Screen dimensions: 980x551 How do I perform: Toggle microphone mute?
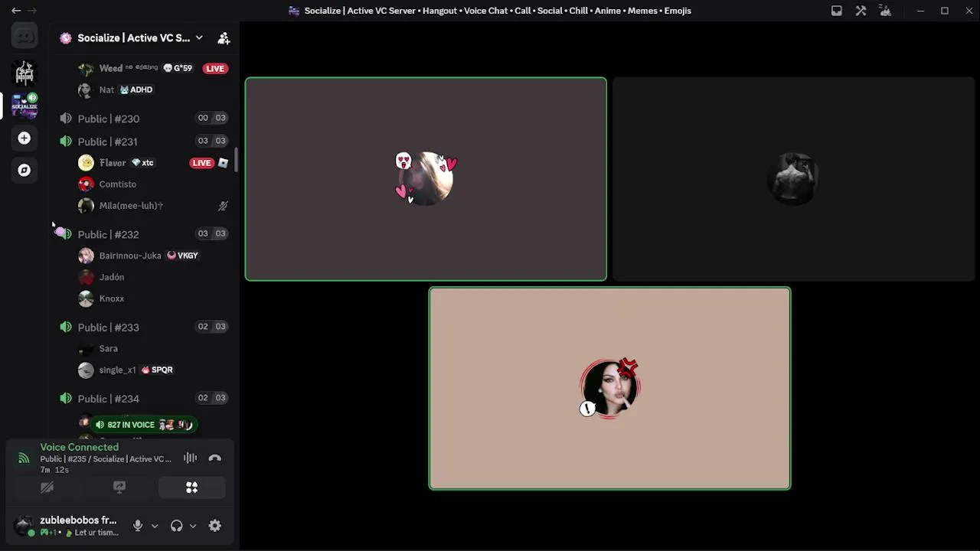[x=138, y=526]
